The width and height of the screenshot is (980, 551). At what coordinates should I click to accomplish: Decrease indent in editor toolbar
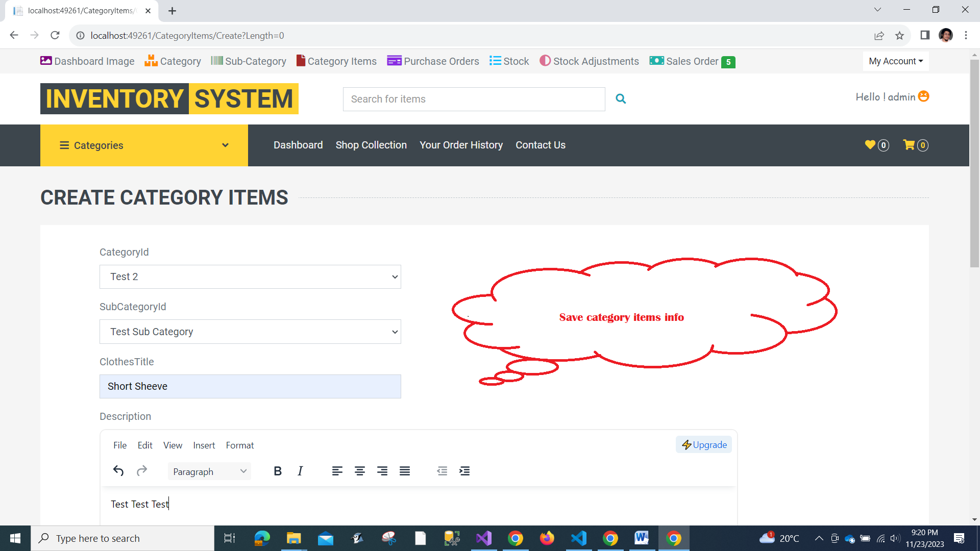pos(442,471)
